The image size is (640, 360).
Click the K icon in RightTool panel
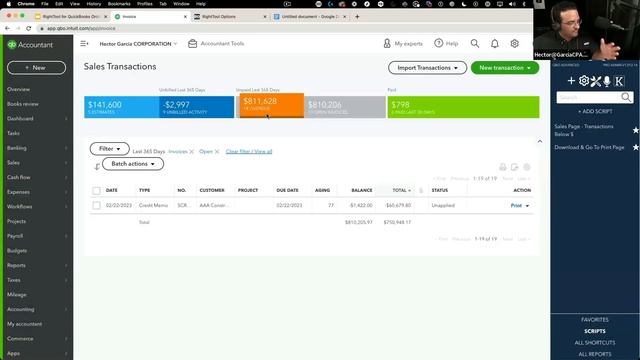[619, 81]
